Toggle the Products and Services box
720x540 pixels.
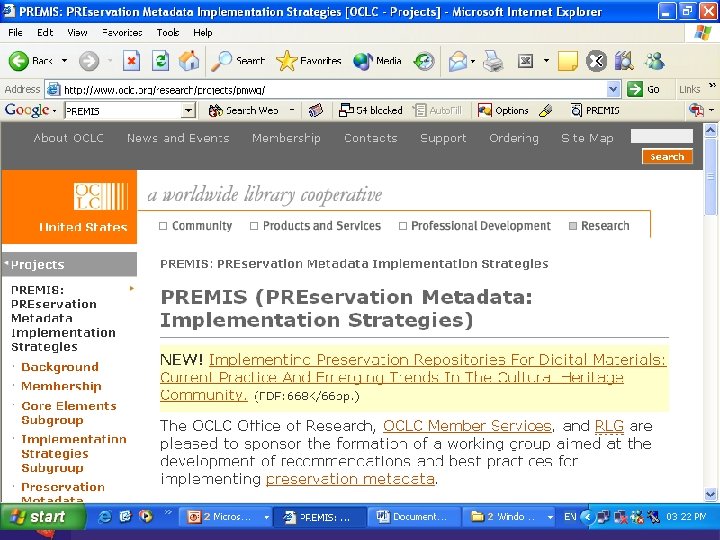pyautogui.click(x=254, y=226)
